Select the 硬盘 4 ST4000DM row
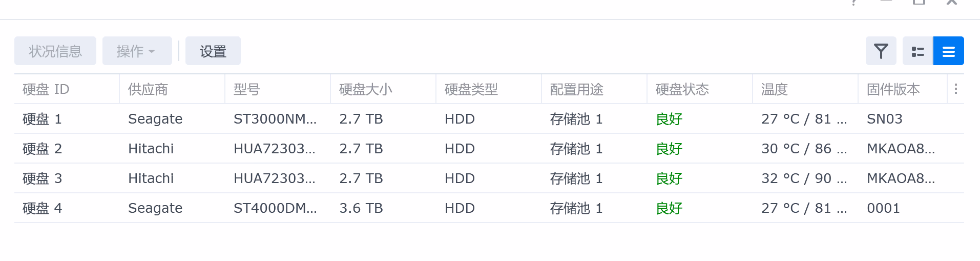980x261 pixels. (489, 208)
